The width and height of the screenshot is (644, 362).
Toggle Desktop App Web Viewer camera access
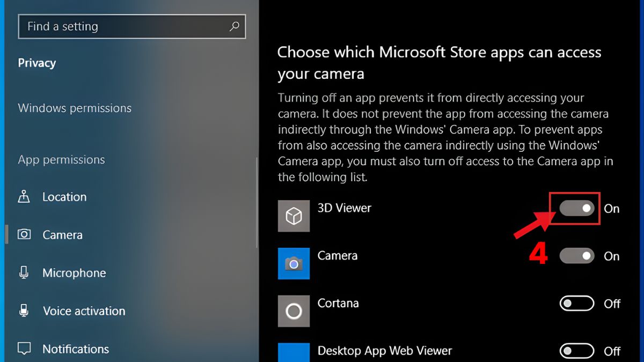[577, 351]
